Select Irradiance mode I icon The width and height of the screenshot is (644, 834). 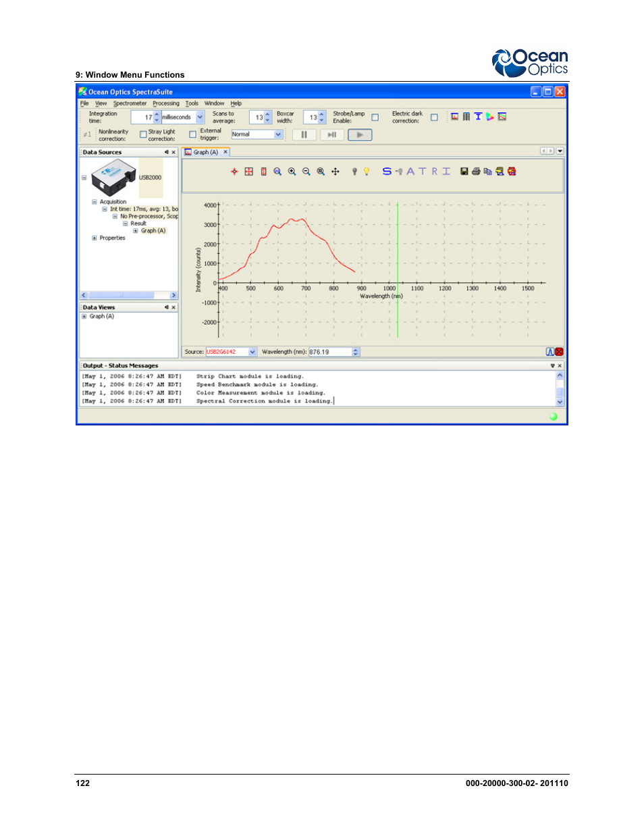click(446, 172)
